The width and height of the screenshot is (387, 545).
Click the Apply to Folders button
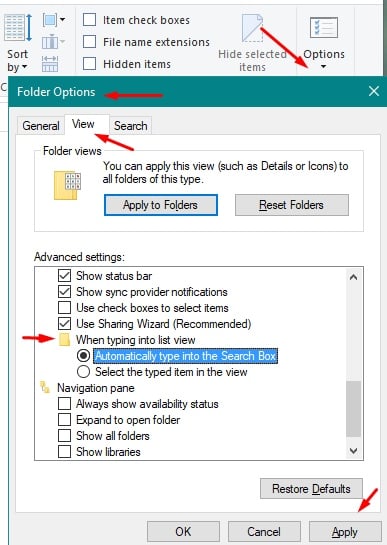(161, 205)
